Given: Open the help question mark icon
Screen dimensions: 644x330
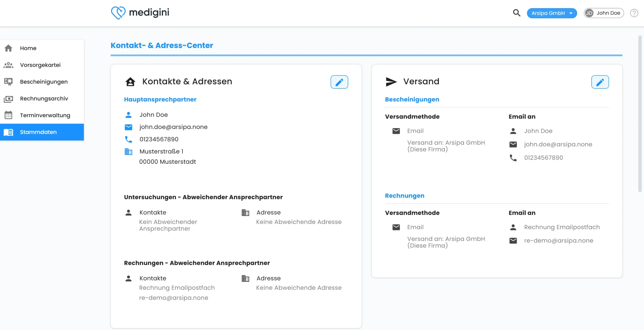Looking at the screenshot, I should pos(634,13).
